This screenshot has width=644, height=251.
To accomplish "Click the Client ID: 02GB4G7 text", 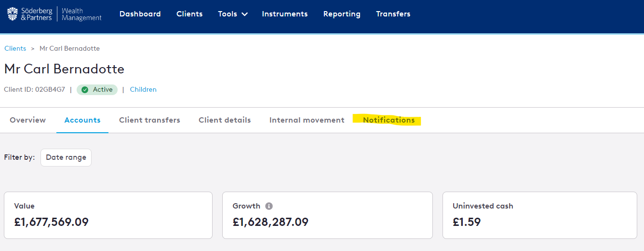I will point(34,89).
